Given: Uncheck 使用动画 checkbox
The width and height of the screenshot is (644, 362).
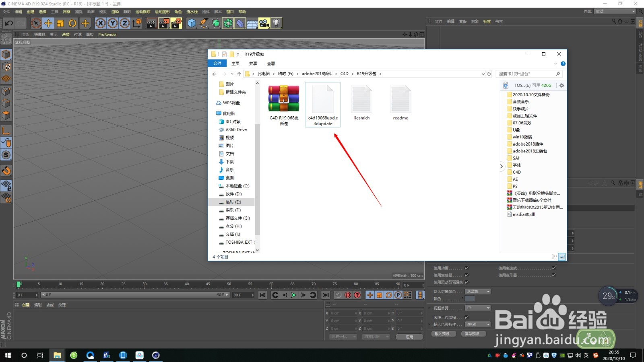Looking at the screenshot, I should 466,268.
